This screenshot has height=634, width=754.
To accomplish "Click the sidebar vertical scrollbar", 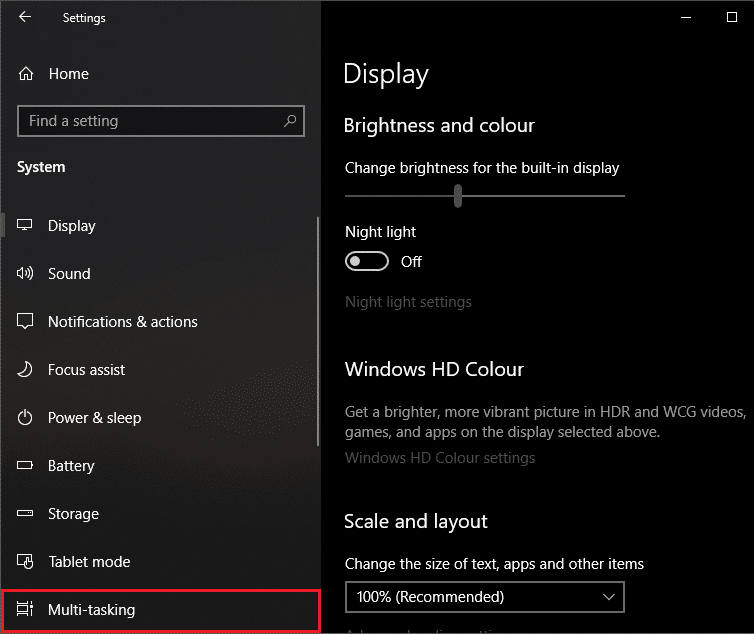I will click(x=318, y=330).
